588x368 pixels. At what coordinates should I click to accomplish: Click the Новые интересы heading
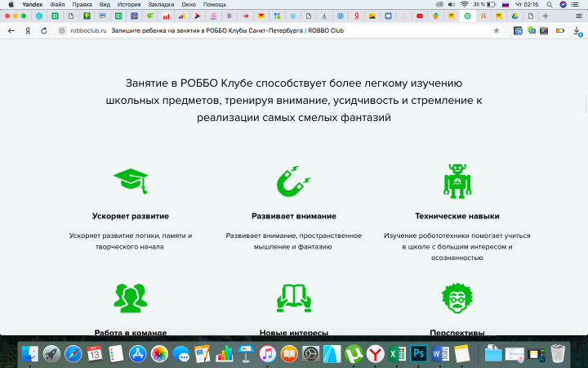(294, 332)
